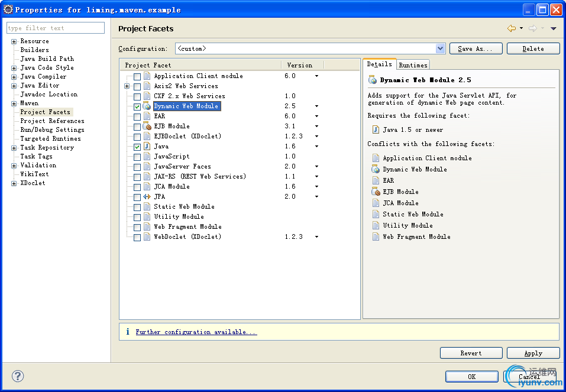The image size is (566, 392).
Task: Click the help question mark icon
Action: pyautogui.click(x=18, y=376)
